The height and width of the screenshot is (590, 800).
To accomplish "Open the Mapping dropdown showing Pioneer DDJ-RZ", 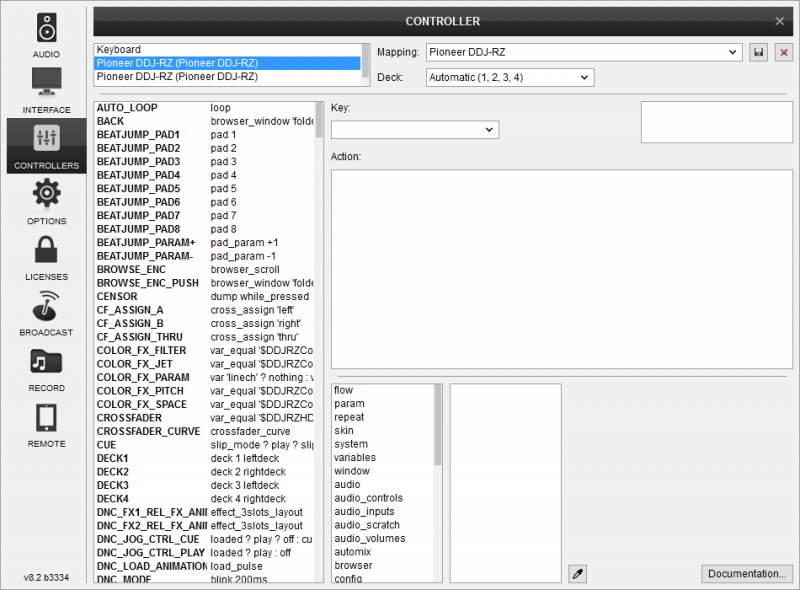I will [x=584, y=52].
